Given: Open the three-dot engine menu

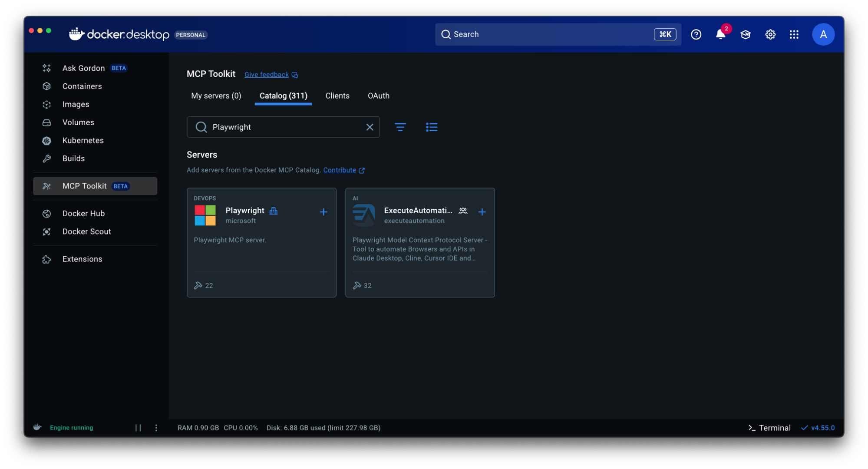Looking at the screenshot, I should (156, 428).
